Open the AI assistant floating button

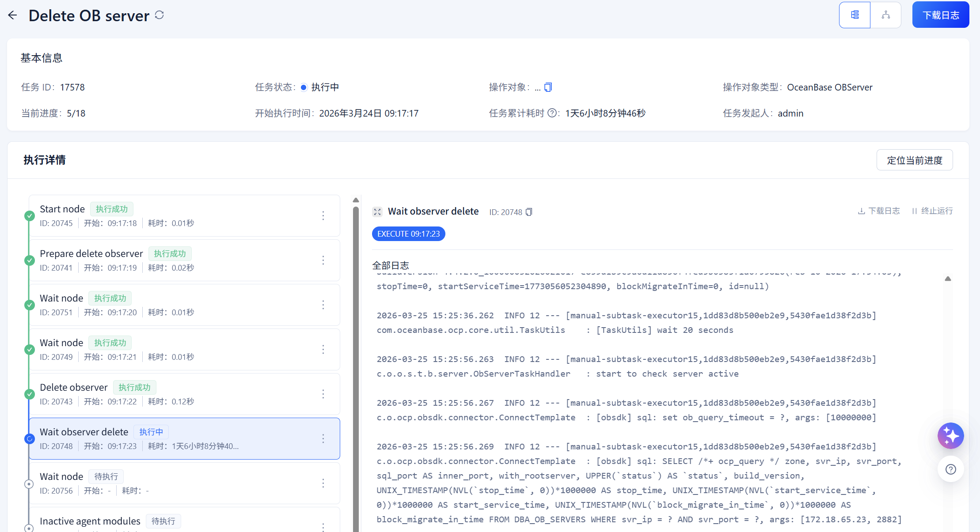pyautogui.click(x=950, y=436)
